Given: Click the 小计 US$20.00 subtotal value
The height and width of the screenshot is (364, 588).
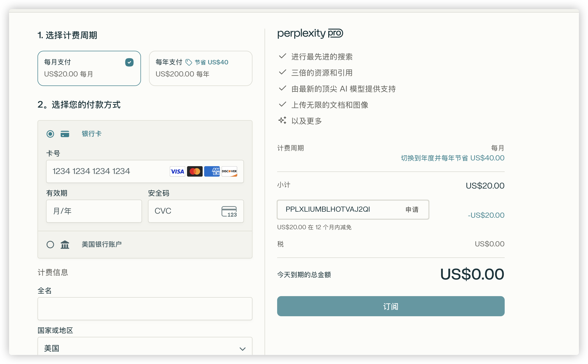Looking at the screenshot, I should click(485, 186).
